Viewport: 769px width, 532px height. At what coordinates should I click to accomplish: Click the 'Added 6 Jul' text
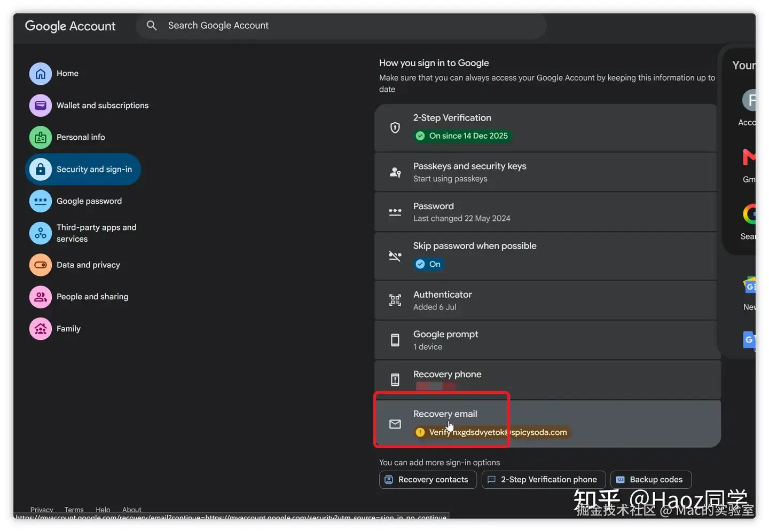435,307
